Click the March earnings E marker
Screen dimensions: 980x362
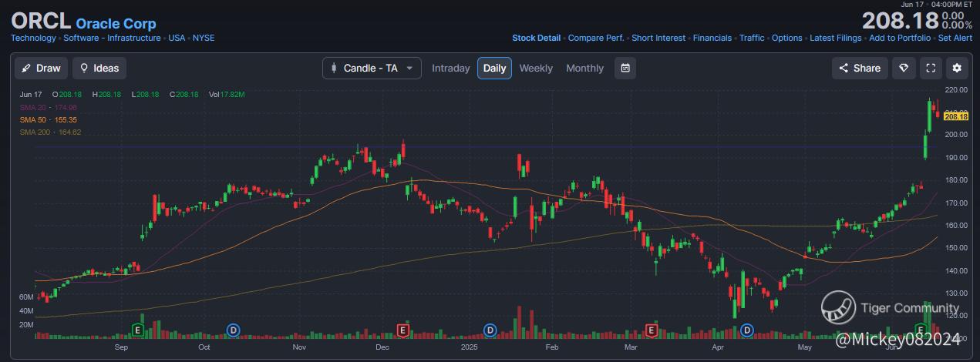[x=651, y=330]
